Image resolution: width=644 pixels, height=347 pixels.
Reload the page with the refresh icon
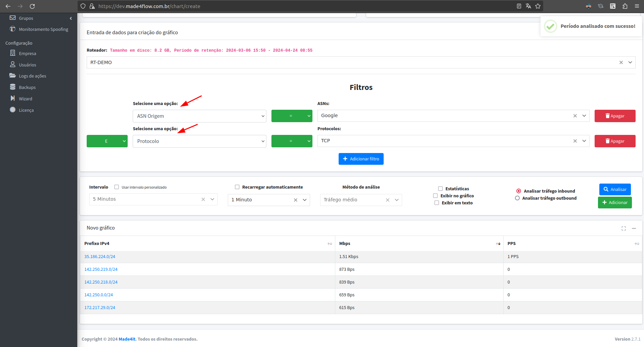point(32,6)
